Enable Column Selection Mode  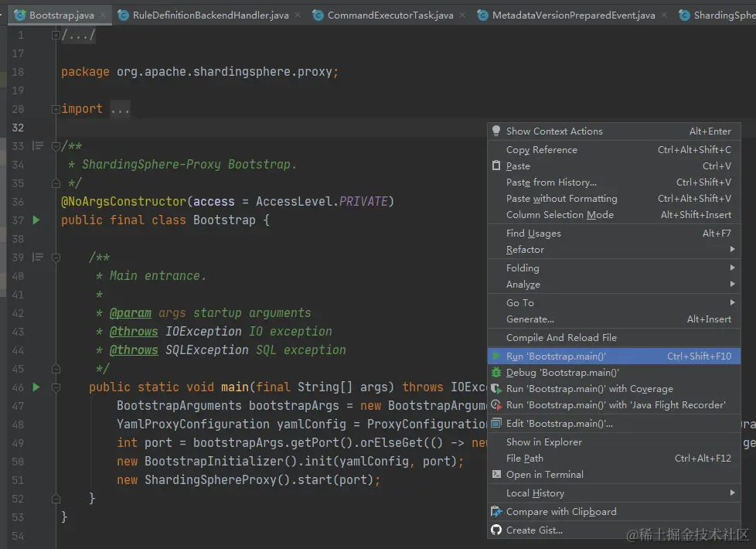(614, 215)
